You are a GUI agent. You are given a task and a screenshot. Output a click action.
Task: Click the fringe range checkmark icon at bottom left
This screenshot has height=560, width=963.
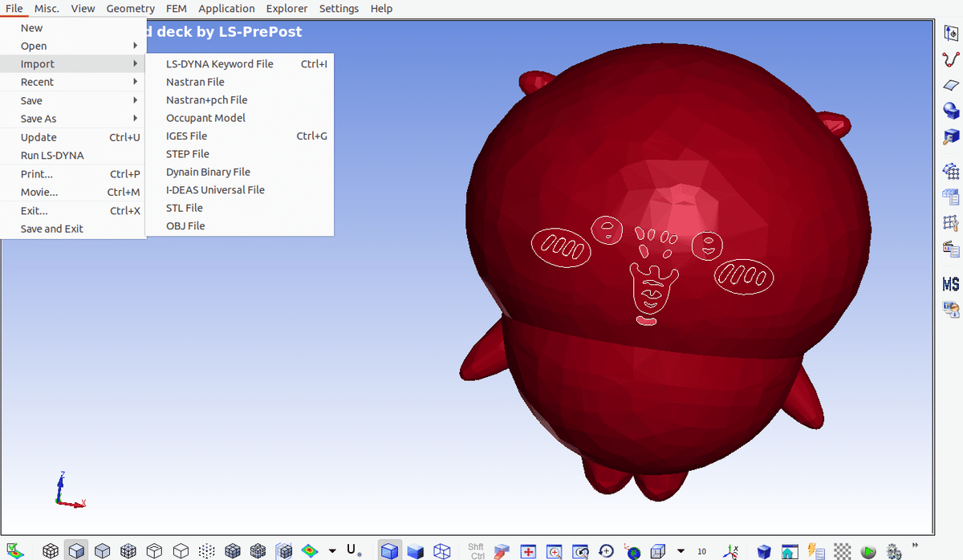(14, 550)
